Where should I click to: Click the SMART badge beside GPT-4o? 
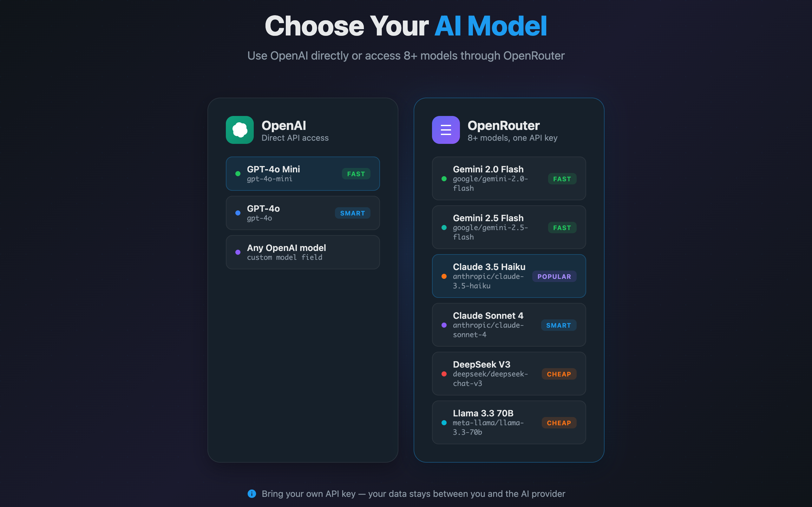[x=352, y=213]
